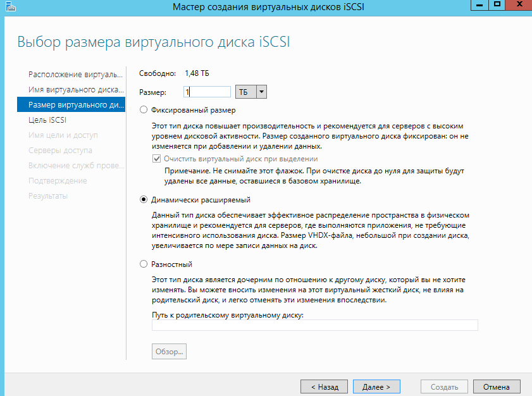Image resolution: width=532 pixels, height=396 pixels.
Task: Go back with the < Назад button
Action: pos(324,387)
